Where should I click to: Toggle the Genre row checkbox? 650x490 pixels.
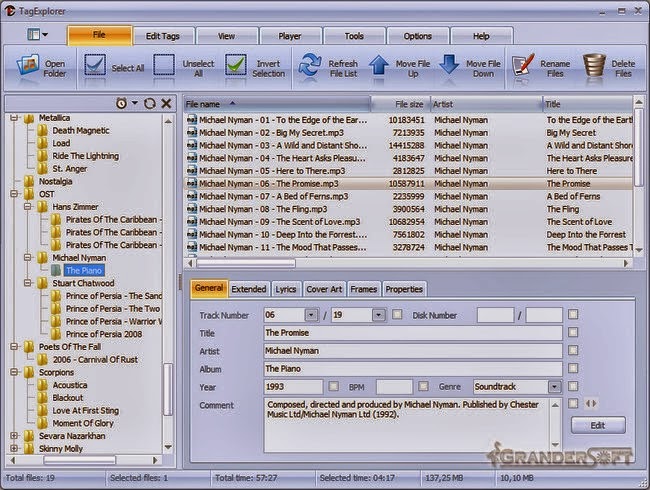pyautogui.click(x=573, y=386)
